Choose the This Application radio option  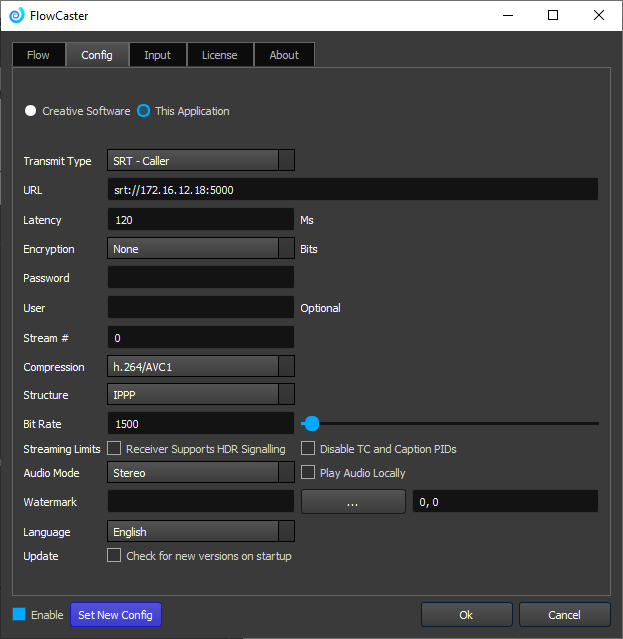pos(143,111)
